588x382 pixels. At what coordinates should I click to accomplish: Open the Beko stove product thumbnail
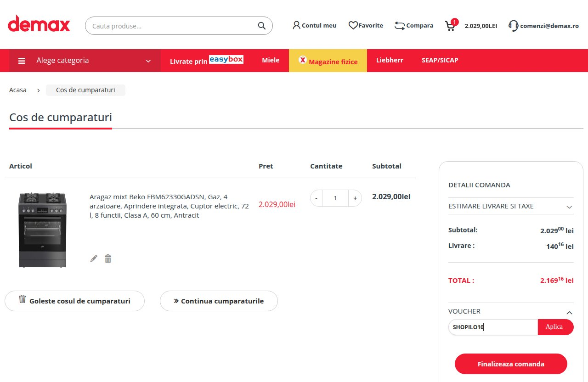point(43,230)
